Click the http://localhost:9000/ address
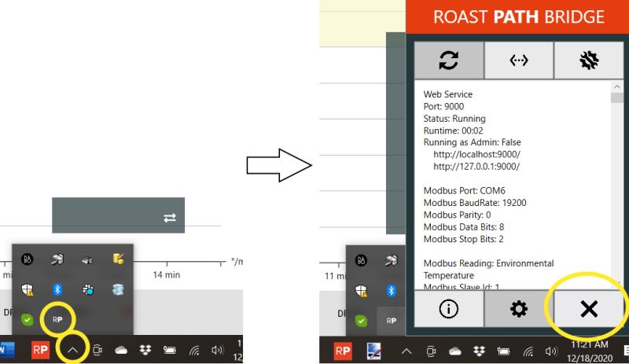Viewport: 629px width, 364px height. 477,154
